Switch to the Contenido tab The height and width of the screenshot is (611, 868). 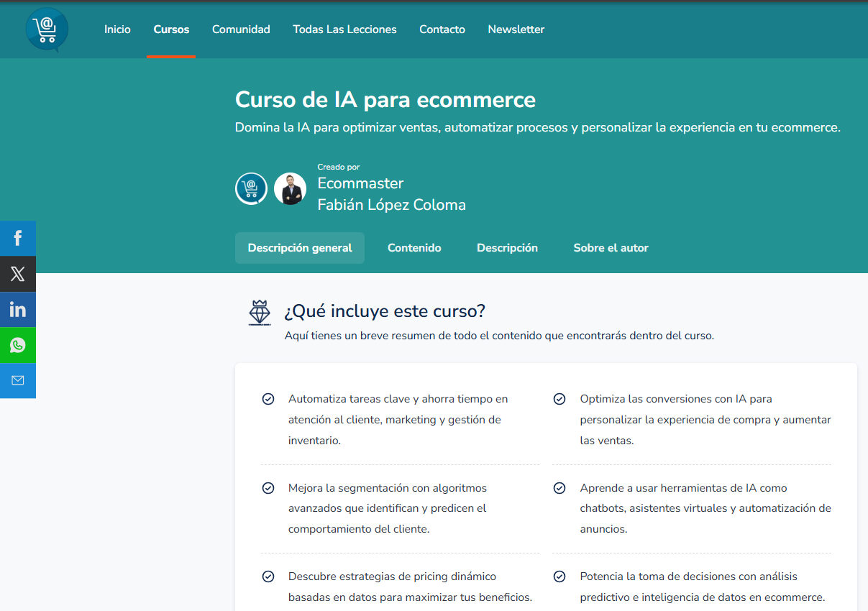(x=414, y=248)
